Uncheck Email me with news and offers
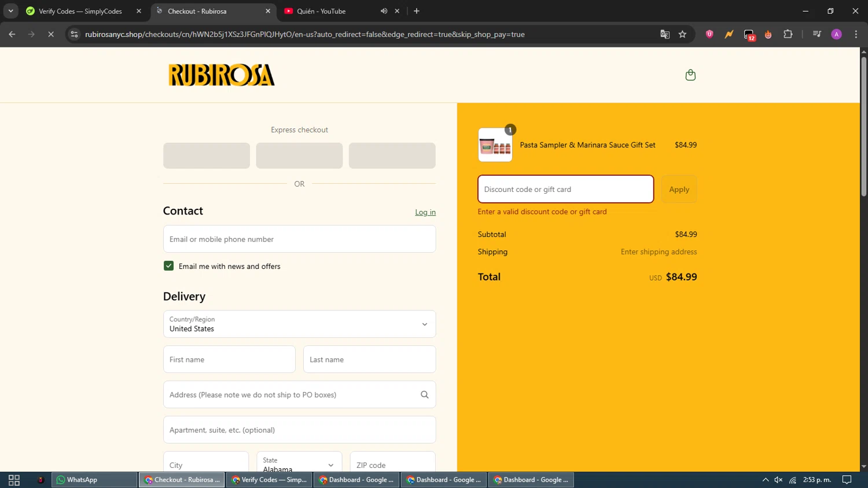The width and height of the screenshot is (868, 488). (x=168, y=266)
